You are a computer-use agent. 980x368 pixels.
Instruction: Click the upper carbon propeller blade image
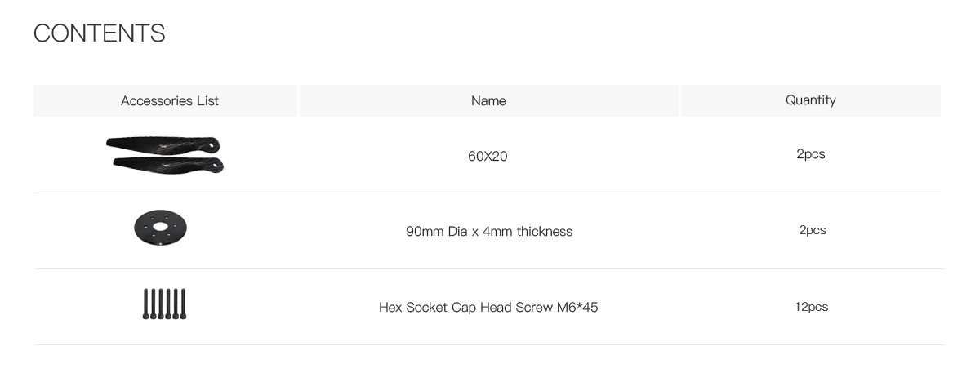tap(163, 145)
